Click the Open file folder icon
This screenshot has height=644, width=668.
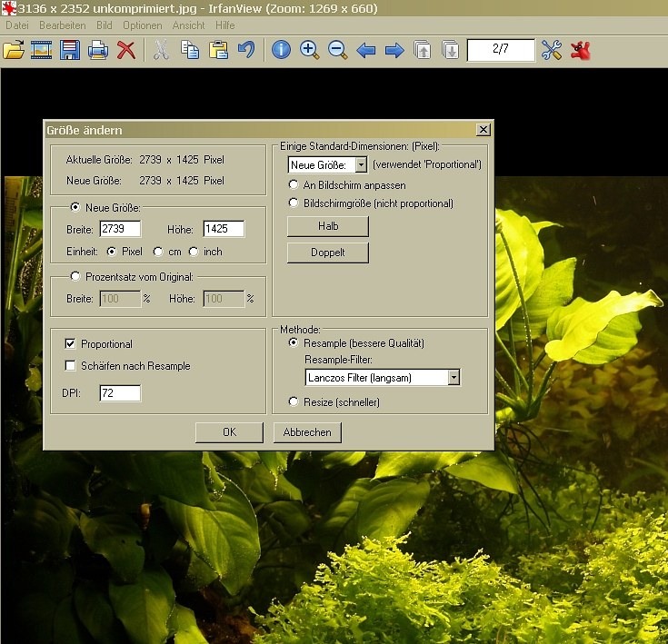tap(13, 50)
